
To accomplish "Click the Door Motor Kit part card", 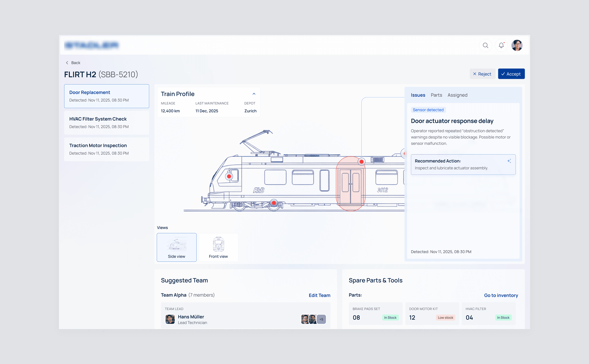I will [432, 314].
